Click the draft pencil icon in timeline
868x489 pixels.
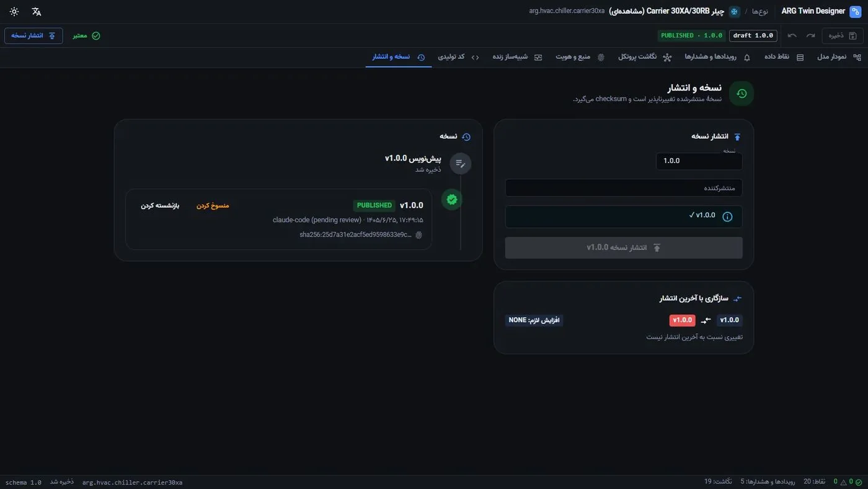point(460,163)
